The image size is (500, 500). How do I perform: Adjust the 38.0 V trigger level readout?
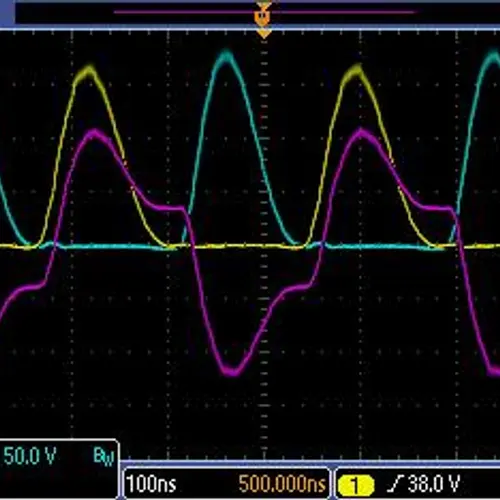coord(434,483)
